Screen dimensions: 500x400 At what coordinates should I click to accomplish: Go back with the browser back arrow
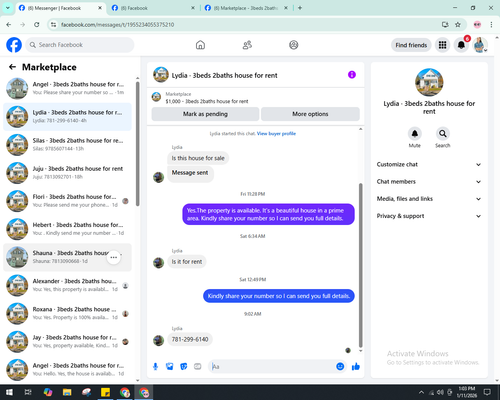[x=9, y=25]
